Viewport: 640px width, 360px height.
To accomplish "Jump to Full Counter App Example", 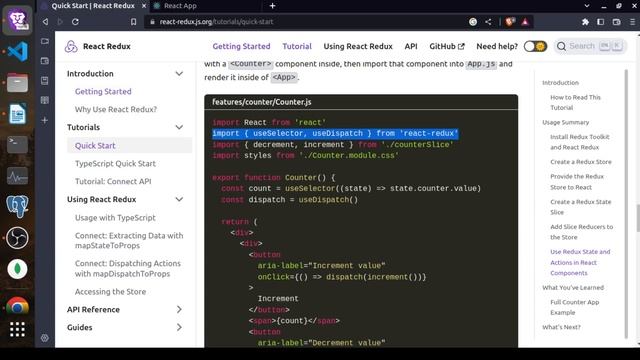I will point(574,307).
